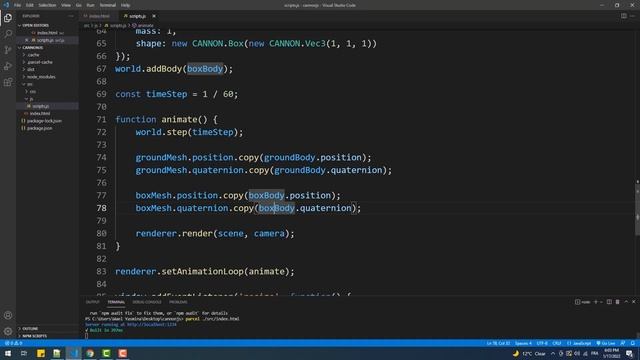Open the Manage gear icon

8,331
